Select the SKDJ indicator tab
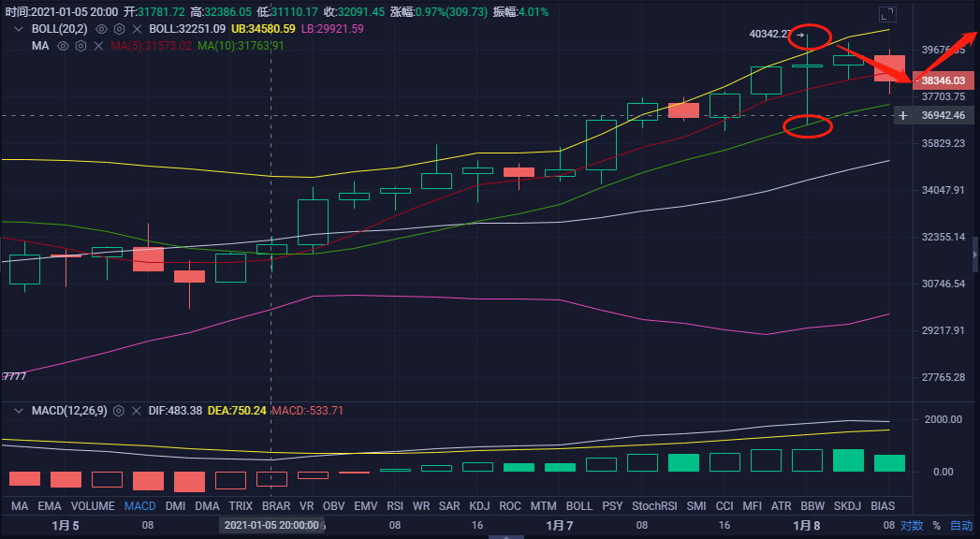This screenshot has height=539, width=980. [847, 506]
